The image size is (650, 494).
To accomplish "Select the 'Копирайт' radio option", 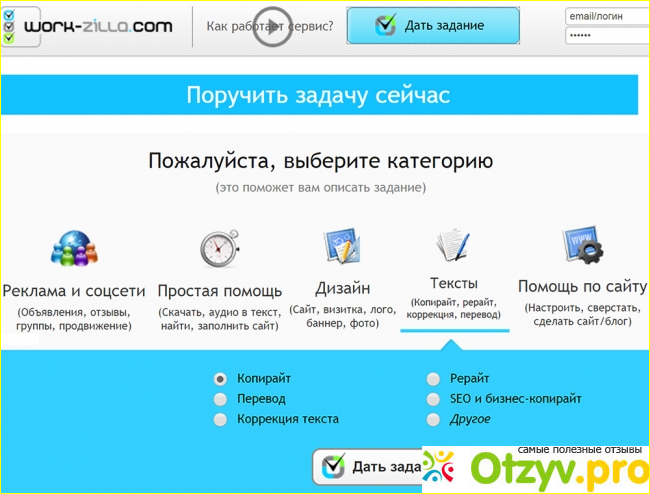I will pyautogui.click(x=220, y=379).
